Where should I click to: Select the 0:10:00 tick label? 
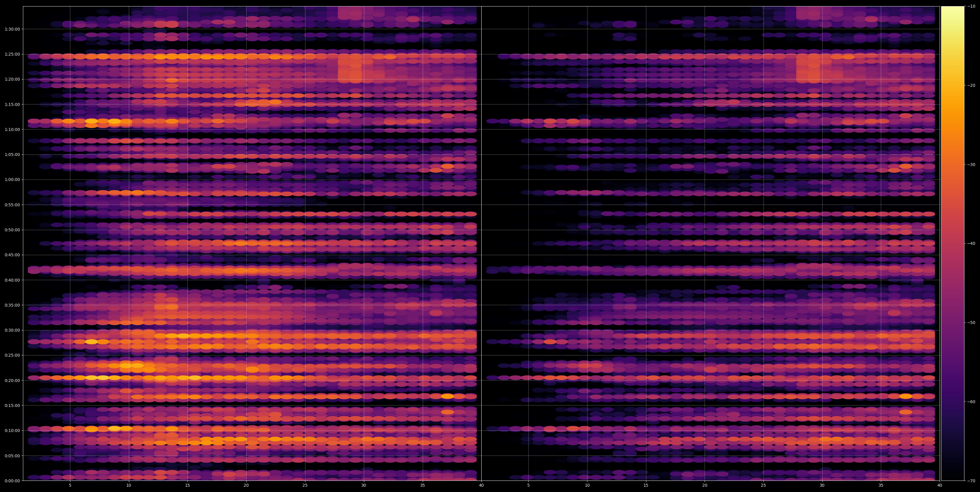pos(12,430)
